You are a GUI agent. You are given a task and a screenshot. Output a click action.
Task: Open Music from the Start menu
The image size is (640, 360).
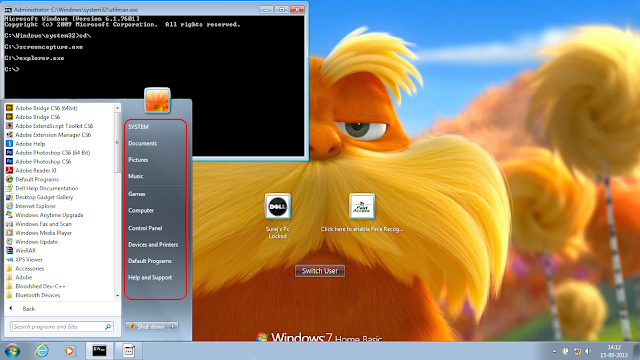[136, 176]
